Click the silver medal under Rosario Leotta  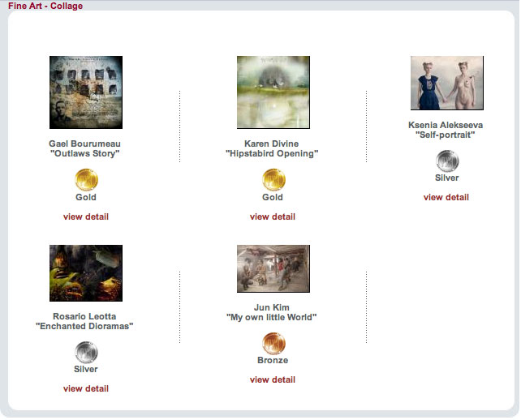(86, 352)
